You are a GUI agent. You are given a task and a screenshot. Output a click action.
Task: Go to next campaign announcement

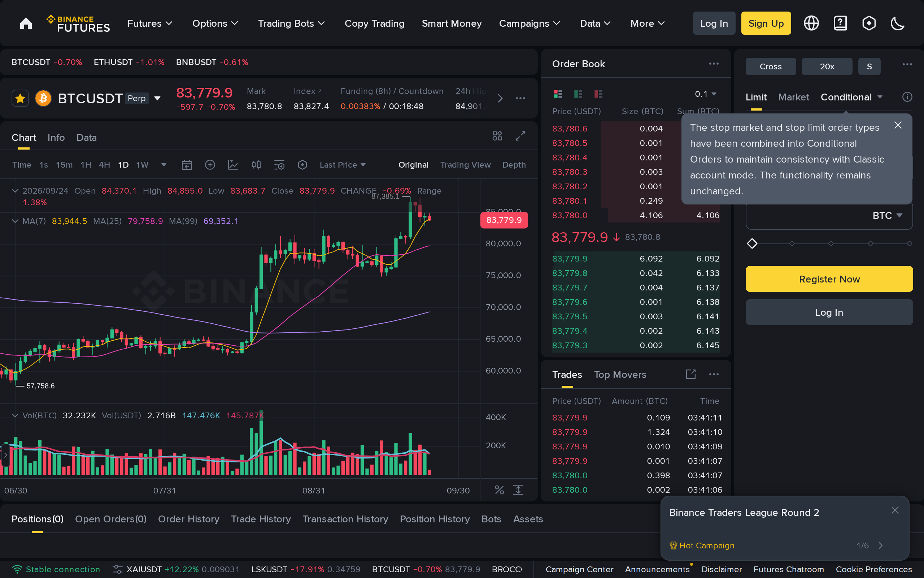880,545
